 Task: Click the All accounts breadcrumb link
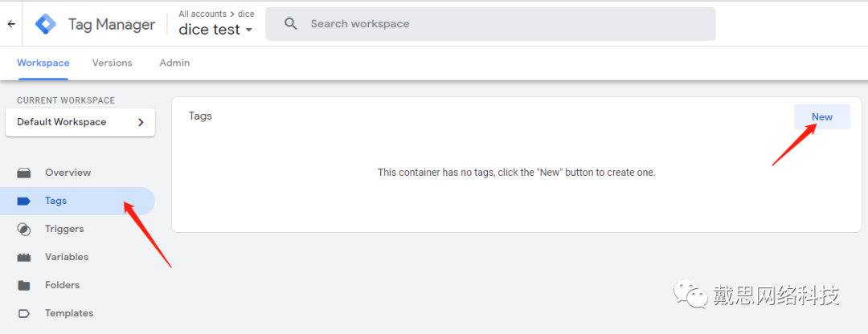pyautogui.click(x=203, y=14)
